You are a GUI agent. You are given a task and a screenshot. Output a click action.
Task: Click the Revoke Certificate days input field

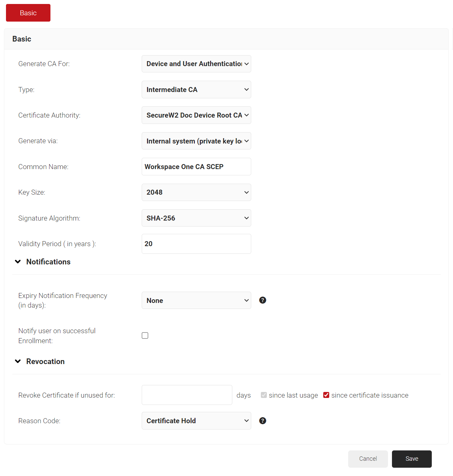(x=187, y=395)
